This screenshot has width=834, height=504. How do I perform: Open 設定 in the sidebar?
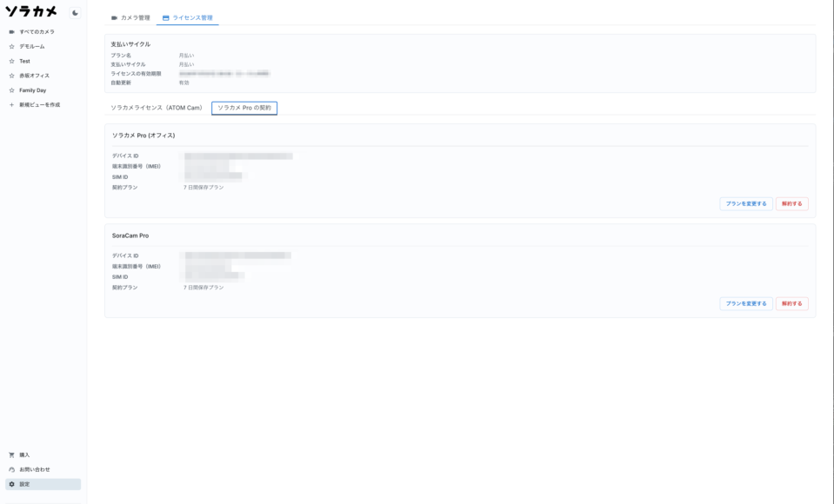pyautogui.click(x=43, y=484)
